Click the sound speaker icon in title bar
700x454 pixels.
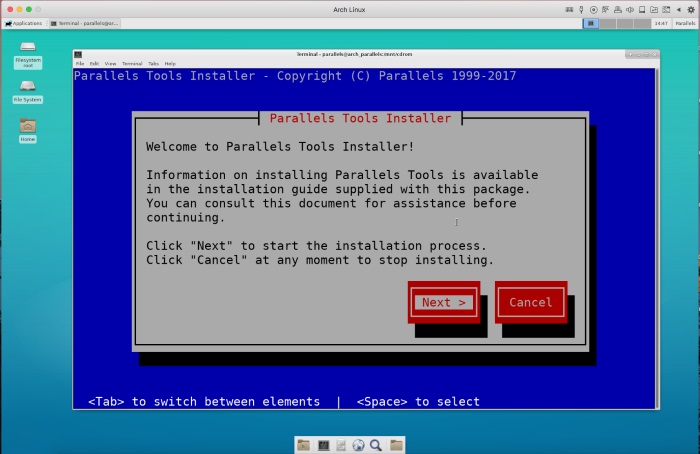(x=630, y=9)
